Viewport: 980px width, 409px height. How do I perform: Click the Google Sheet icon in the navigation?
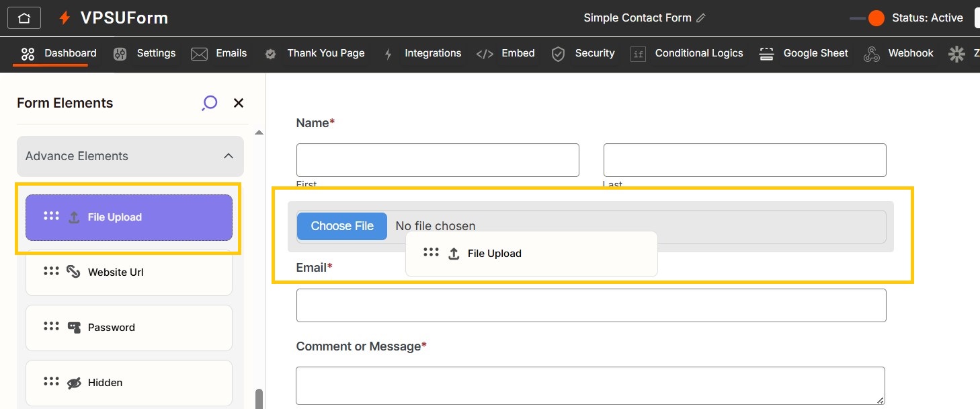(766, 53)
